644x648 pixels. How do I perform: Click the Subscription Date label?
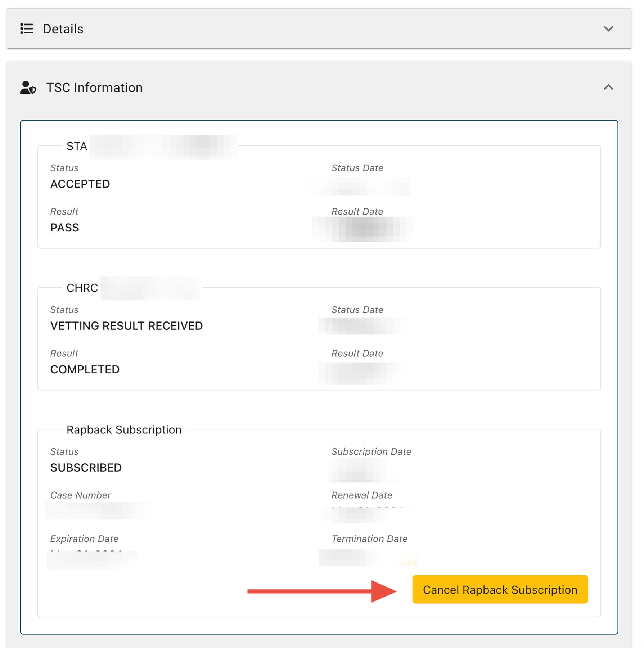371,452
